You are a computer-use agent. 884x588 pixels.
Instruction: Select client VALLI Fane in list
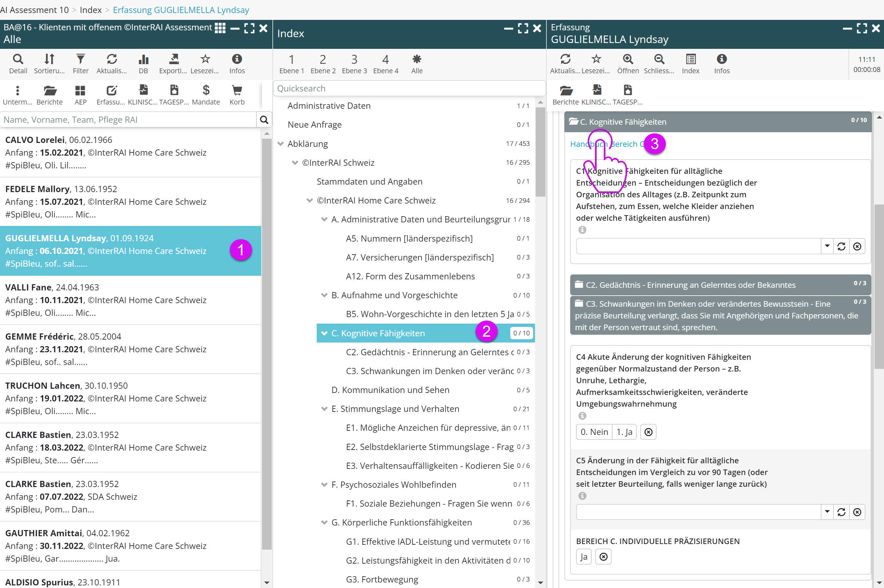click(130, 300)
